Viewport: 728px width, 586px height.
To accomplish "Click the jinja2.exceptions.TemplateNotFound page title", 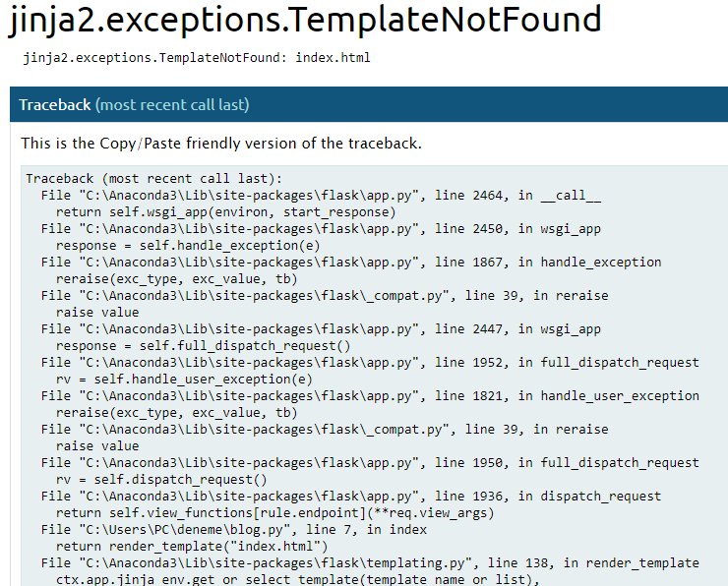I will (305, 21).
